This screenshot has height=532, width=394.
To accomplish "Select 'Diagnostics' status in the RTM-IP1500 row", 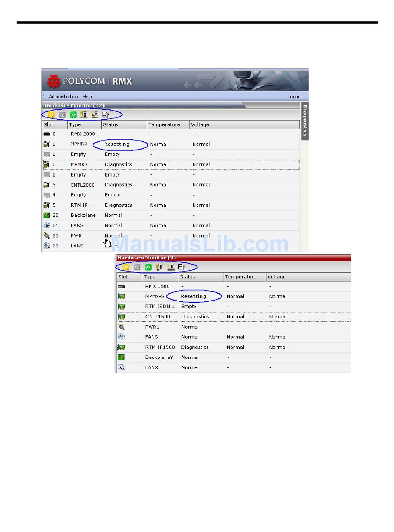I will (x=195, y=347).
